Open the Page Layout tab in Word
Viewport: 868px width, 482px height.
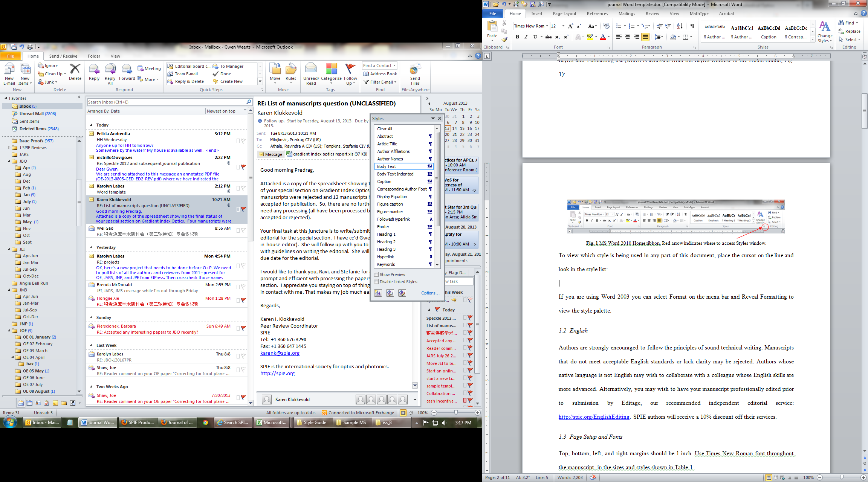click(564, 14)
